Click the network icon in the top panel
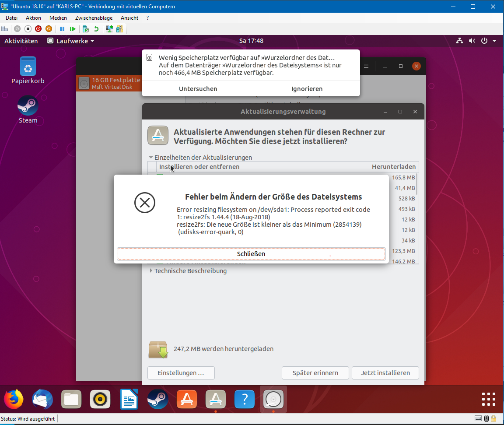Image resolution: width=504 pixels, height=425 pixels. tap(460, 41)
